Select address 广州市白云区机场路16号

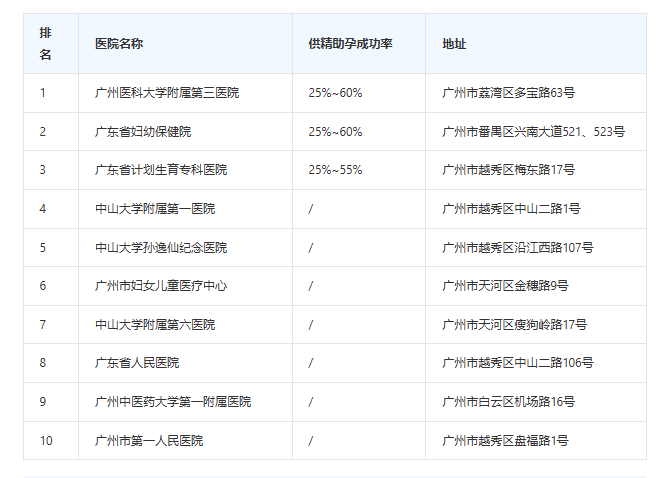click(508, 402)
